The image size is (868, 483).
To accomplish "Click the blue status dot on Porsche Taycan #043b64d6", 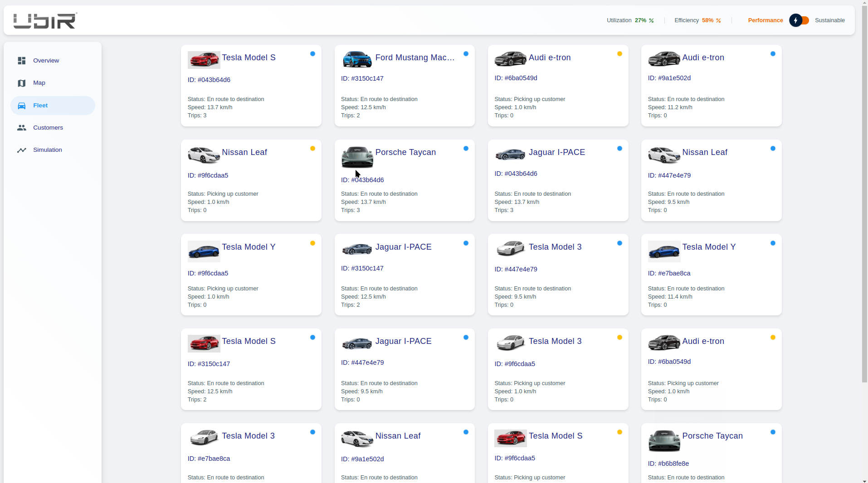I will 466,149.
